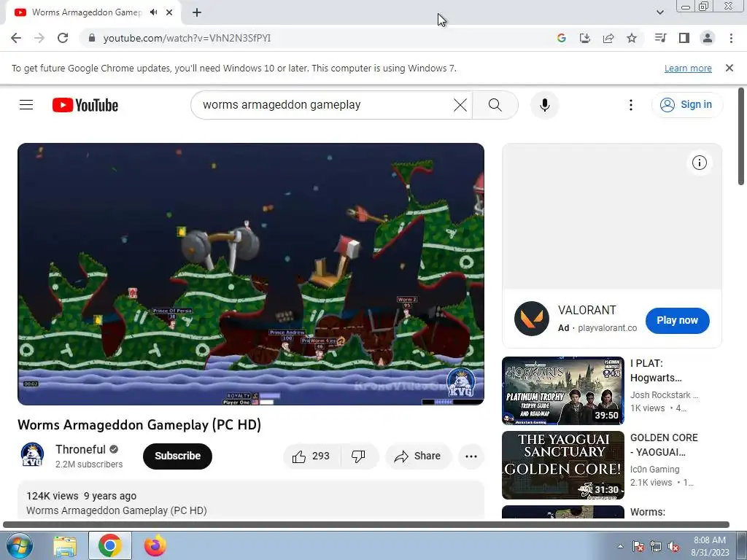Open the Action Center flag icon
This screenshot has height=560, width=747.
638,546
